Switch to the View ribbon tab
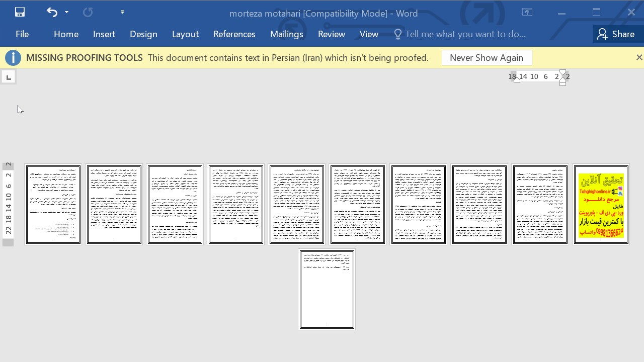Image resolution: width=644 pixels, height=362 pixels. point(369,34)
